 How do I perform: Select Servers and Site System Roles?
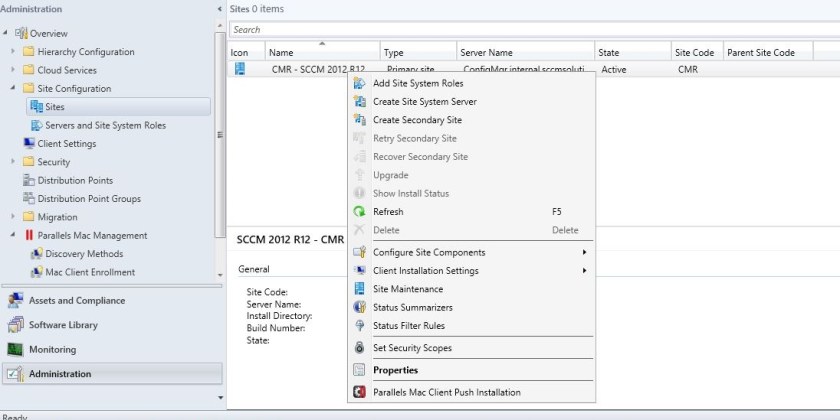click(105, 126)
